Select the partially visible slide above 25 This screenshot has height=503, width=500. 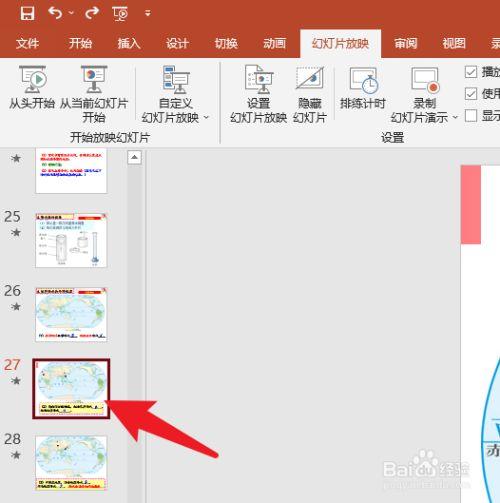point(71,171)
